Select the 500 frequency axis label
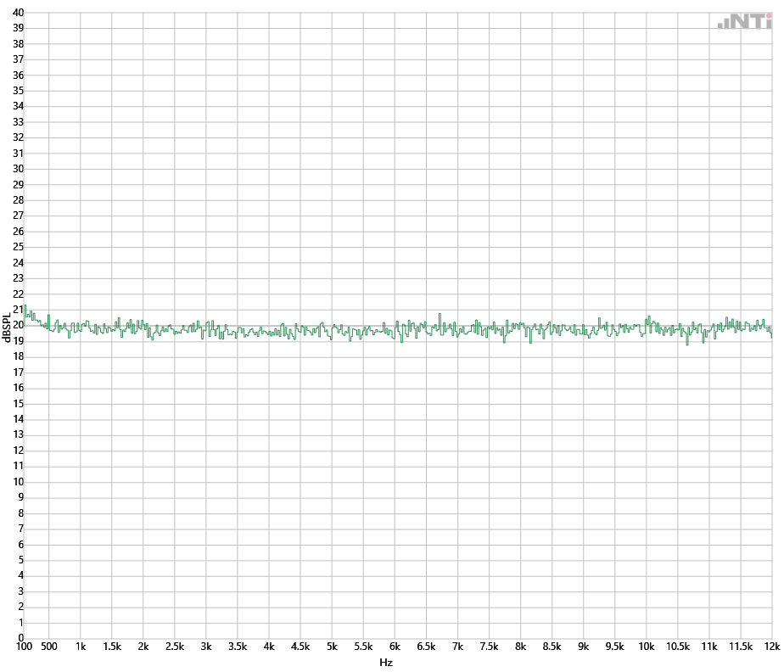Screen dimensions: 784x672 coord(49,647)
